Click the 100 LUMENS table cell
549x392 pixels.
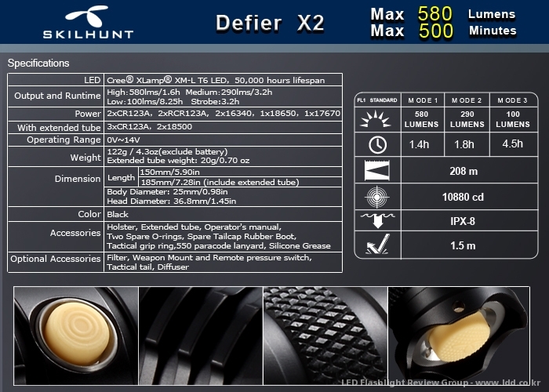pos(513,119)
